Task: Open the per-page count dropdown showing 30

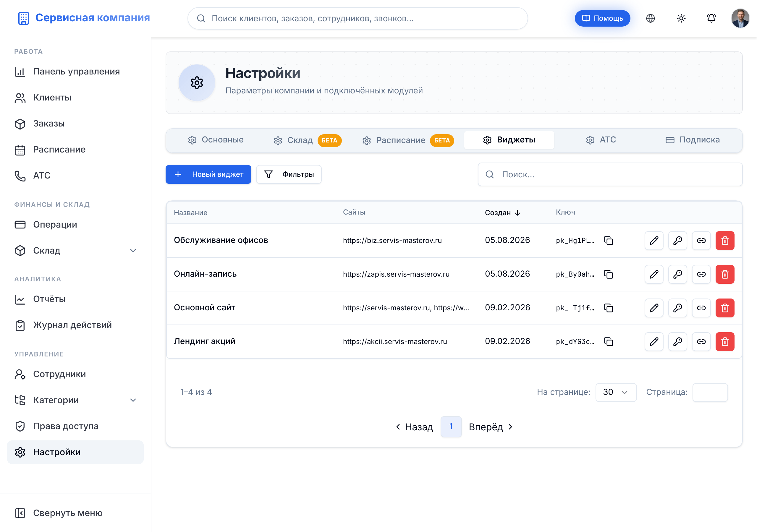Action: point(616,392)
